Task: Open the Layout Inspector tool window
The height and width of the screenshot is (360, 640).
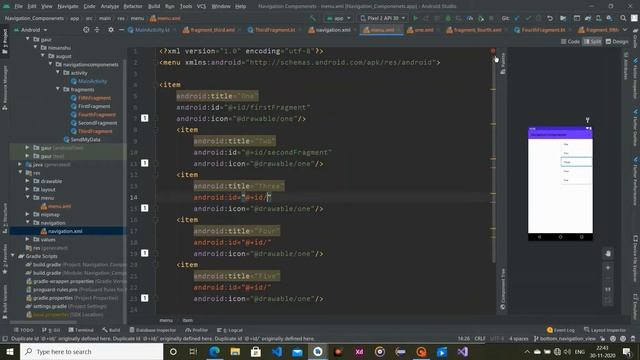Action: (605, 330)
